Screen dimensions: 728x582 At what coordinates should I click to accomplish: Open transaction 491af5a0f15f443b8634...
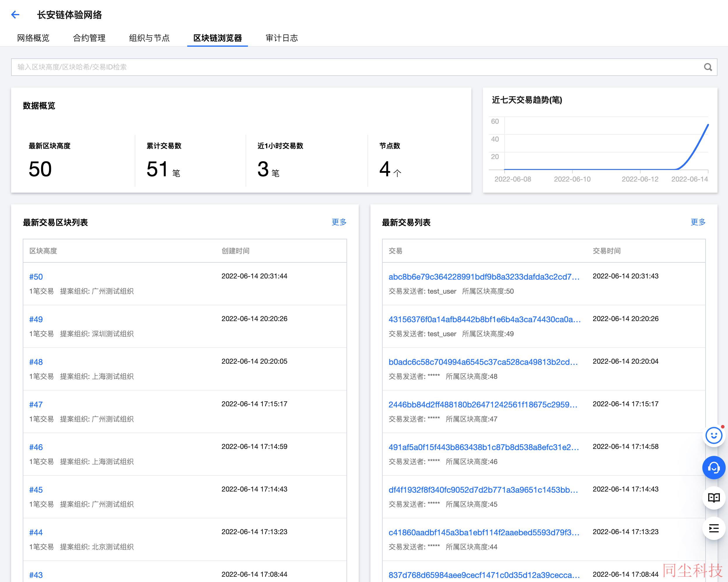(x=484, y=447)
